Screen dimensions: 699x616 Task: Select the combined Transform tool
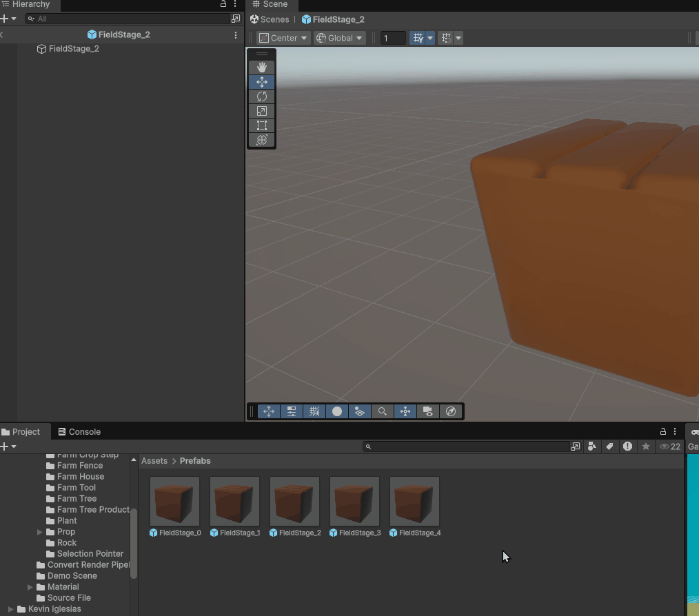(262, 140)
